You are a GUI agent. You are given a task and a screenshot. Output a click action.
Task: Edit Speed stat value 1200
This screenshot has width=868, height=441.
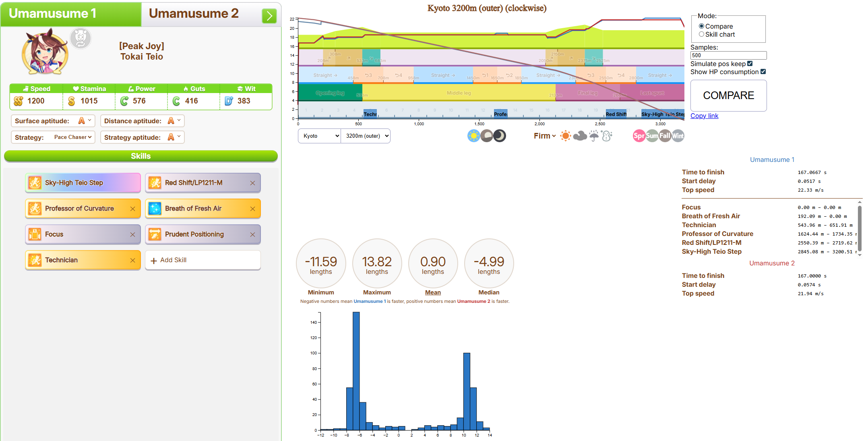pyautogui.click(x=36, y=101)
